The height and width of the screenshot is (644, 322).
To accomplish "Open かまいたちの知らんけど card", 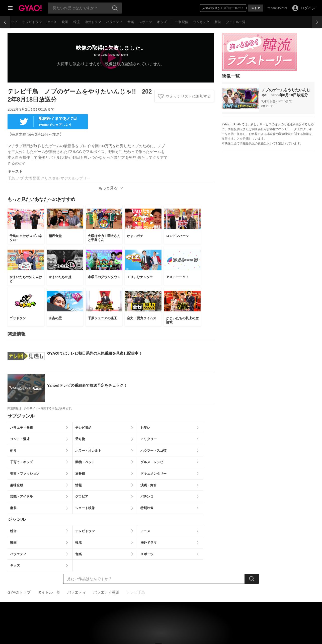I will pos(26,266).
